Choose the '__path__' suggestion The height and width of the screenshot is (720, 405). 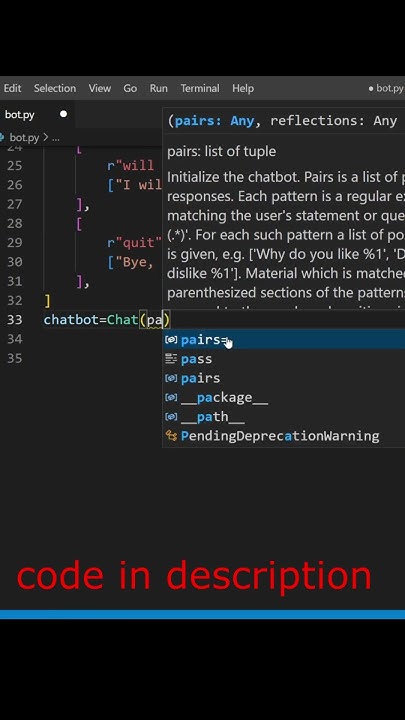[x=284, y=417]
